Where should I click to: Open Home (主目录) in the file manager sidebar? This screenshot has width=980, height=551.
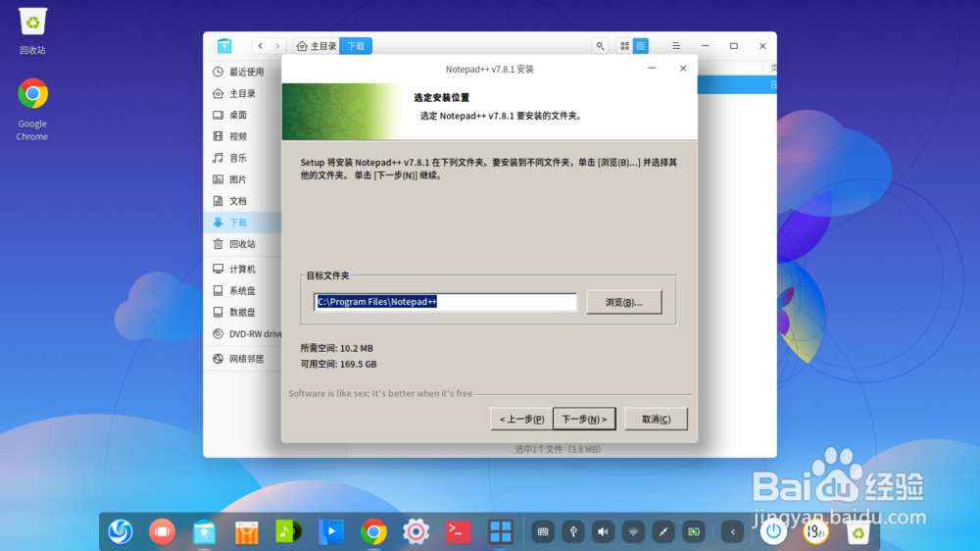coord(242,93)
